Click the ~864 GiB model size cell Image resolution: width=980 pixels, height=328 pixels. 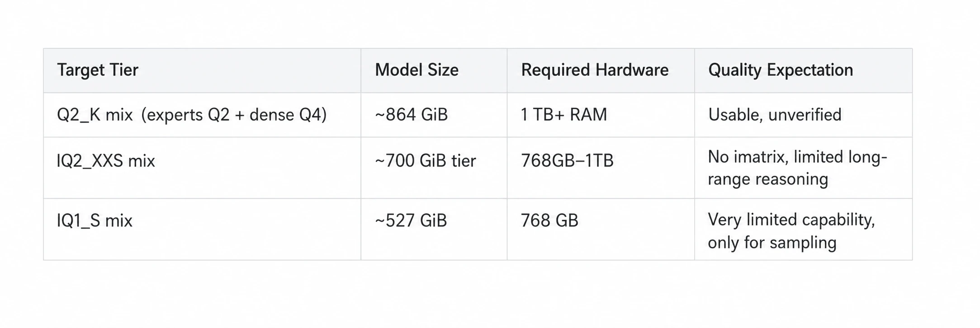click(434, 115)
